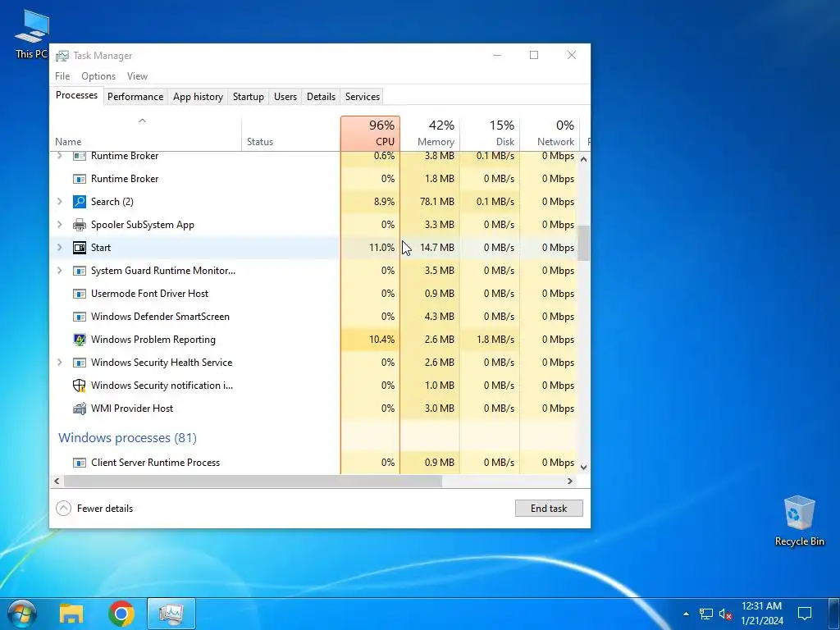Select the WMI Provider Host row
Image resolution: width=840 pixels, height=630 pixels.
(x=313, y=409)
